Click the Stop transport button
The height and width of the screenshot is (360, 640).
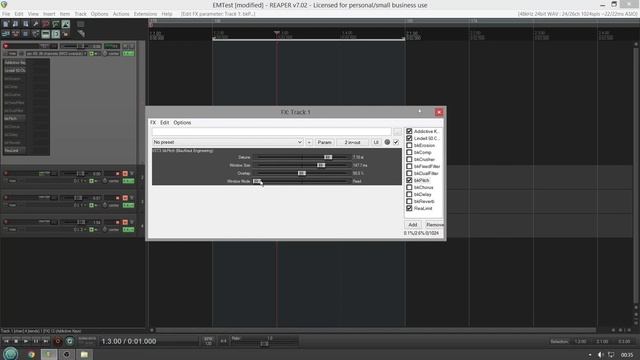[16, 341]
